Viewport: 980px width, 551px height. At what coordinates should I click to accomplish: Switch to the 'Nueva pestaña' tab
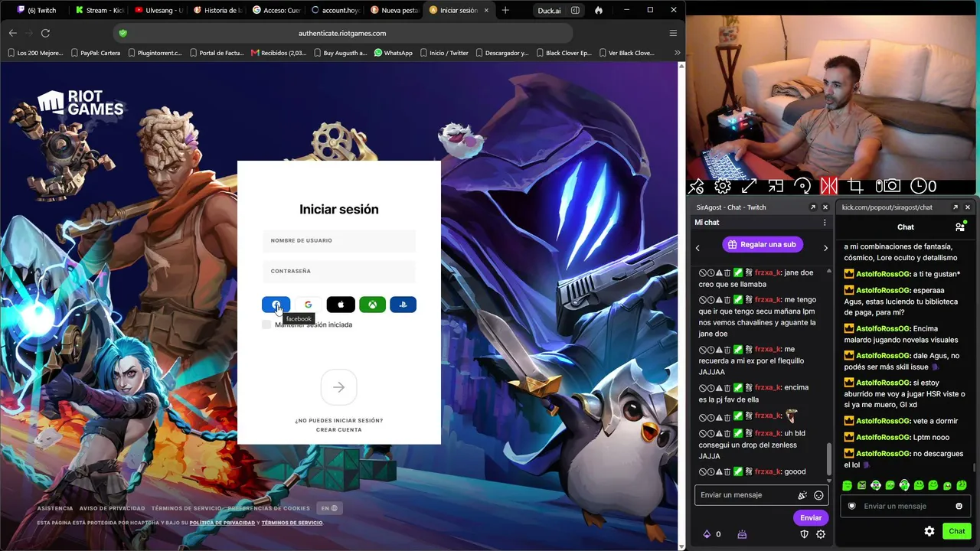point(394,11)
